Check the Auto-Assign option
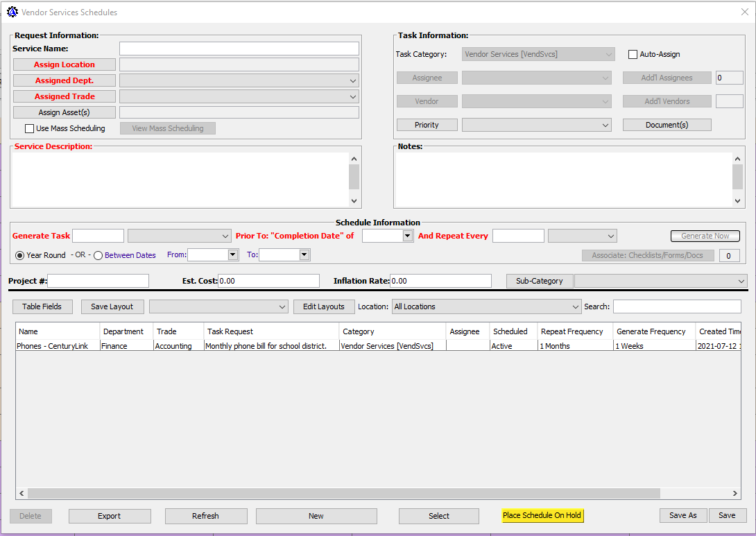756x536 pixels. [x=633, y=54]
